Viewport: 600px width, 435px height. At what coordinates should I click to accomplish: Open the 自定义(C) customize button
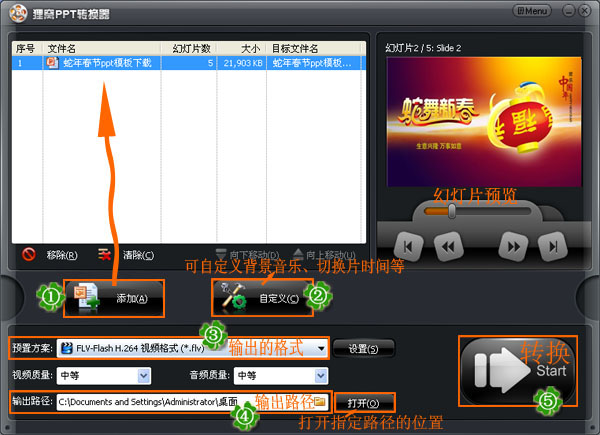[x=262, y=298]
